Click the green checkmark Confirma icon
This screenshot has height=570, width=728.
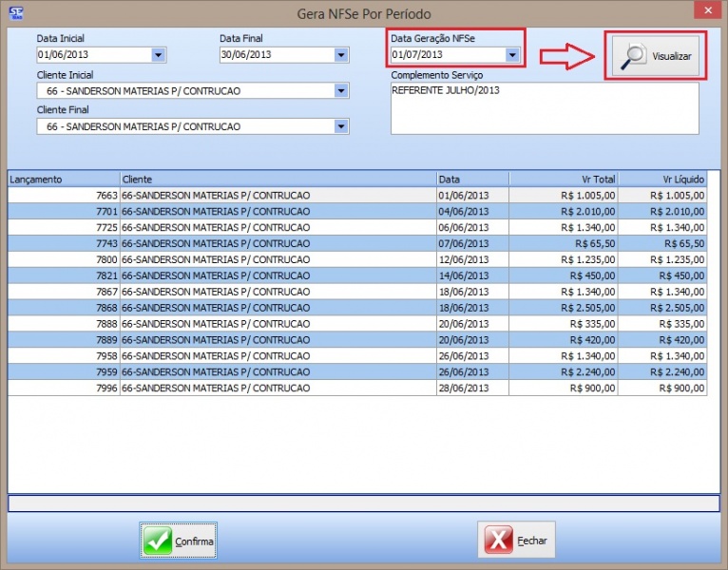point(157,541)
